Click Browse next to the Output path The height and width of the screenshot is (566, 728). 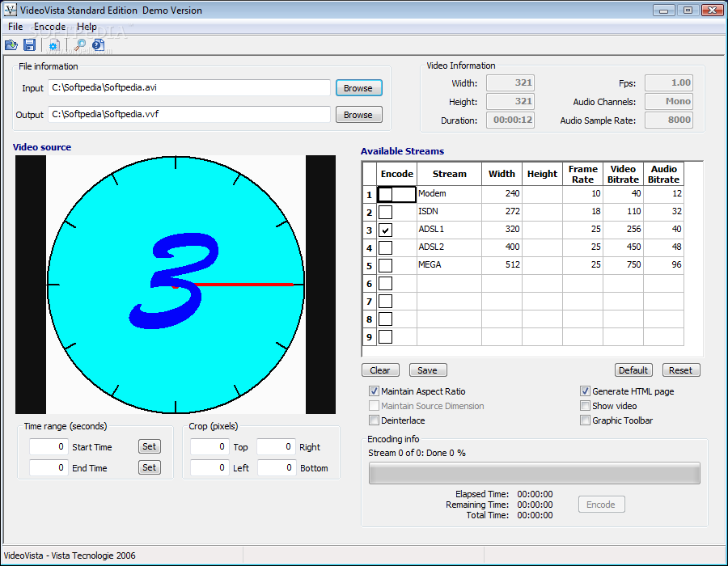[x=358, y=115]
